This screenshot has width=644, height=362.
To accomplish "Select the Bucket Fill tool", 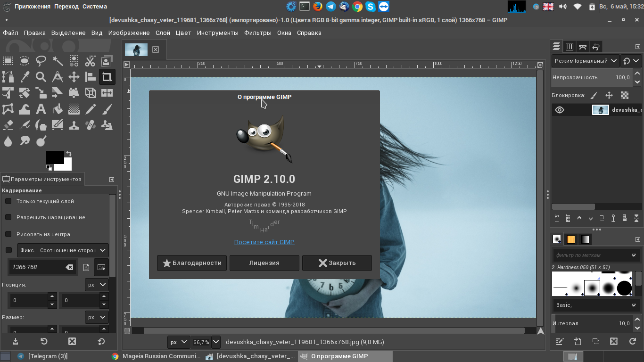I will coord(58,110).
